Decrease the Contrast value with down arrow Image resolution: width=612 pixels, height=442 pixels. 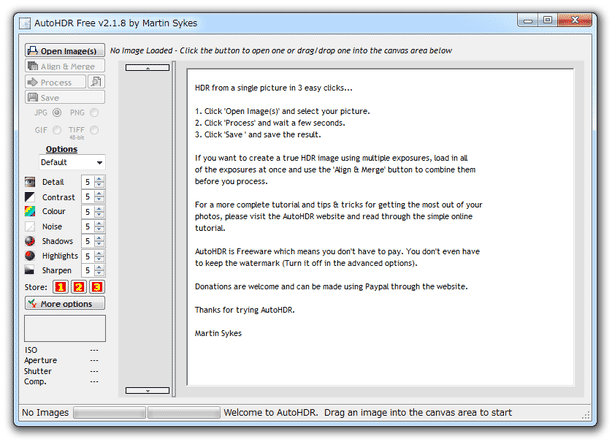coord(100,200)
